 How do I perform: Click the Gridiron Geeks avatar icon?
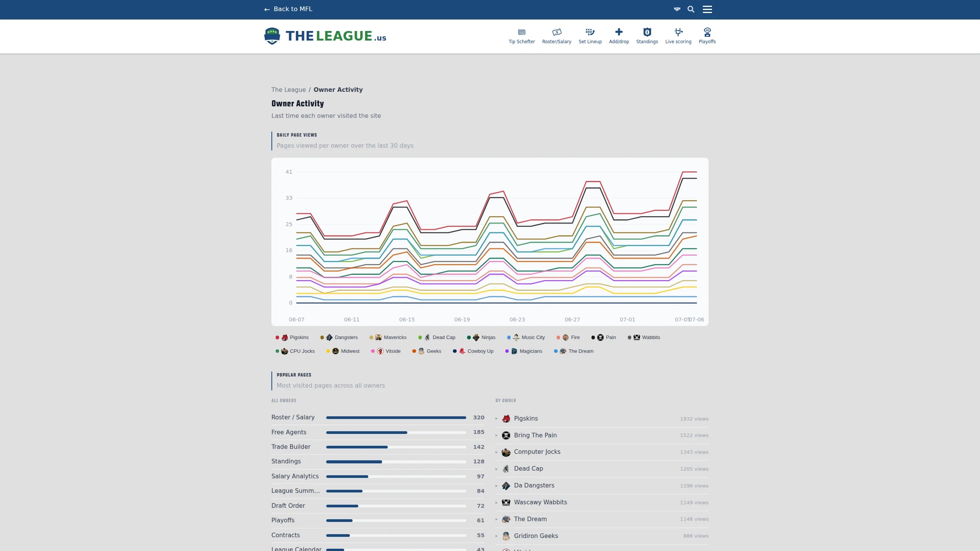tap(506, 536)
